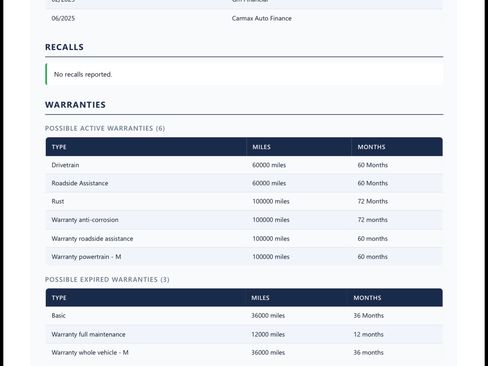This screenshot has width=488, height=366.
Task: Click the Basic row's 36000 miles value
Action: [x=268, y=315]
